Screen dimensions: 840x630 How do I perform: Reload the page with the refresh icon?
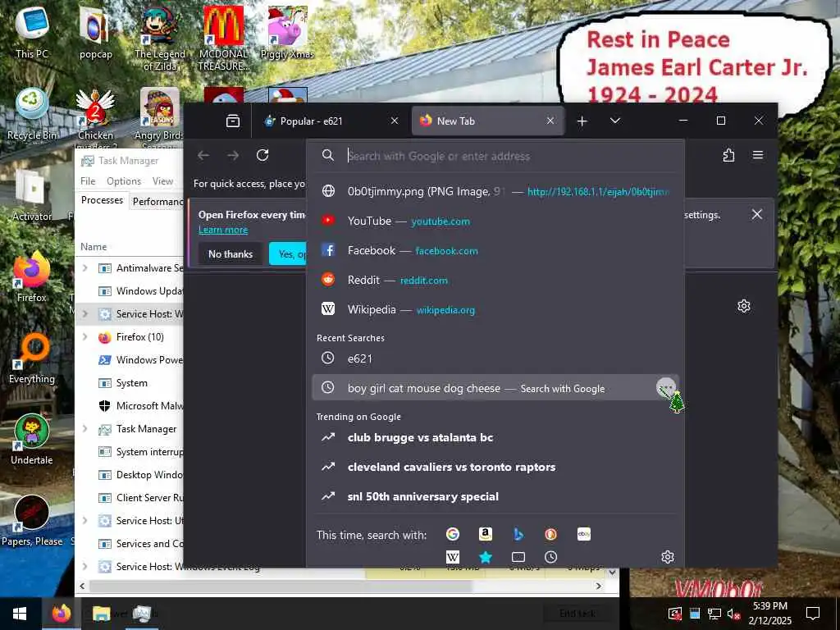tap(262, 155)
